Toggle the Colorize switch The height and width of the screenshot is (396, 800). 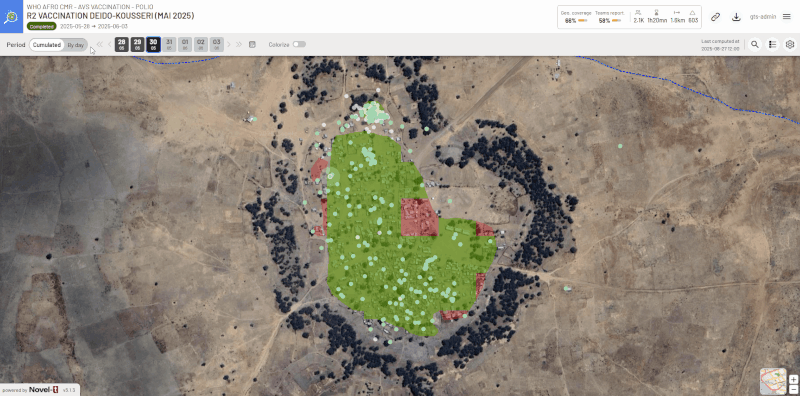[299, 44]
